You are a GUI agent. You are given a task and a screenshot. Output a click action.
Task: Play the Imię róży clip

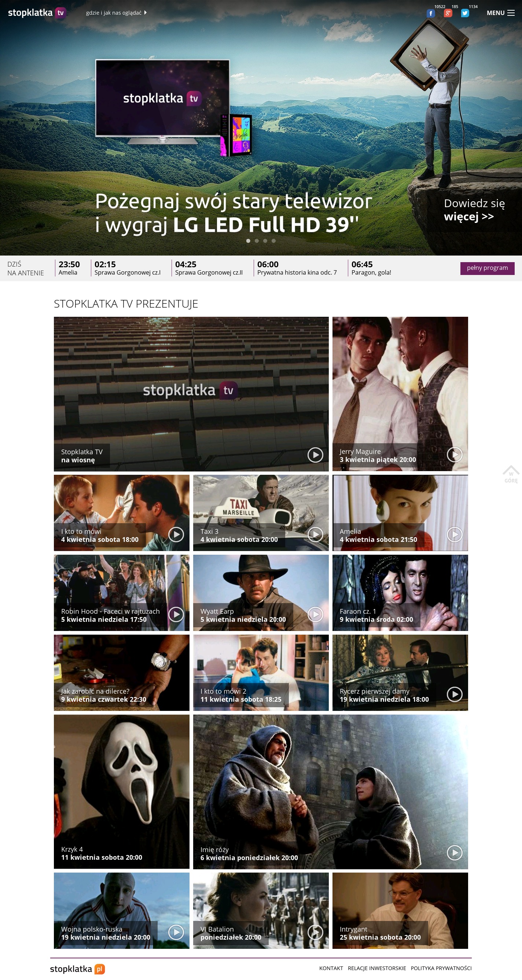(454, 852)
